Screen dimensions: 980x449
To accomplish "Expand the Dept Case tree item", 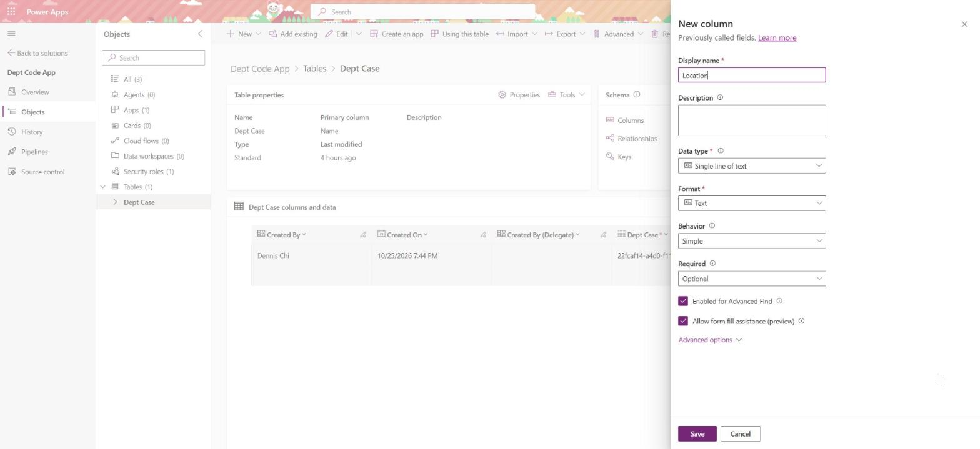I will tap(115, 202).
